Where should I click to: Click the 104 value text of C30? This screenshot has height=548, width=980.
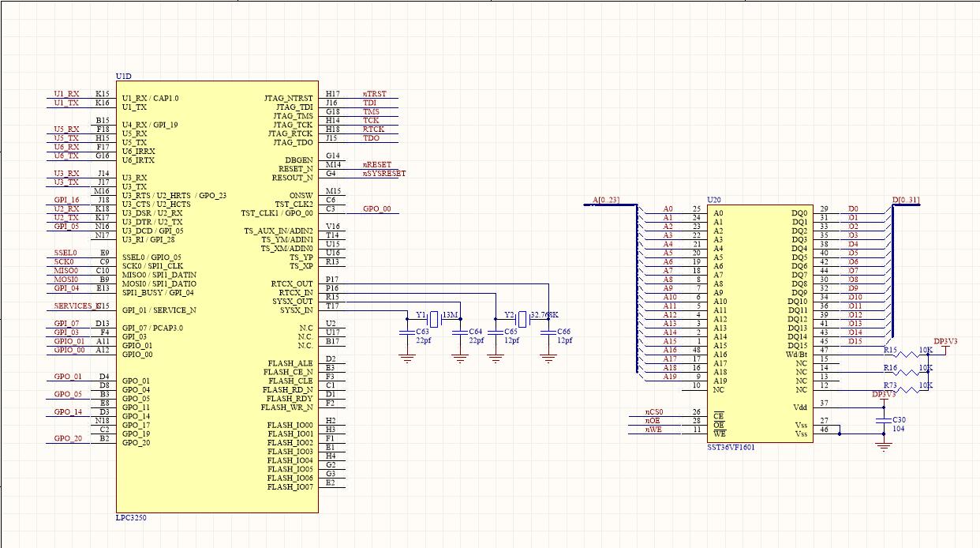coord(898,429)
